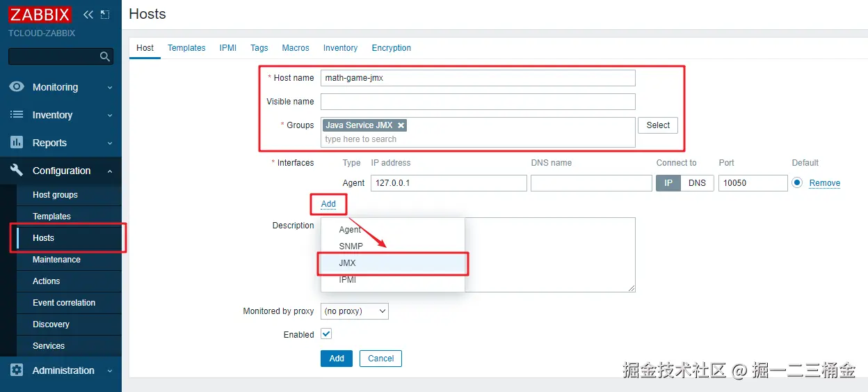The width and height of the screenshot is (868, 392).
Task: Click the Administration gear icon
Action: tap(17, 370)
